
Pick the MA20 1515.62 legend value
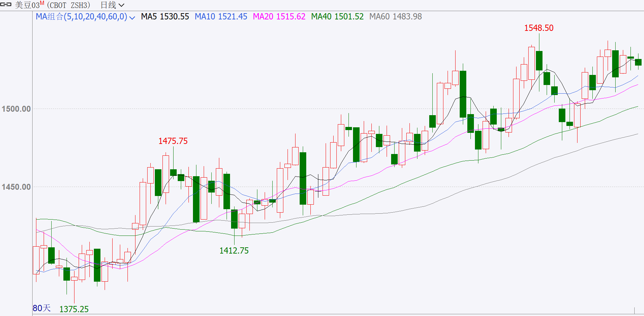[x=279, y=17]
